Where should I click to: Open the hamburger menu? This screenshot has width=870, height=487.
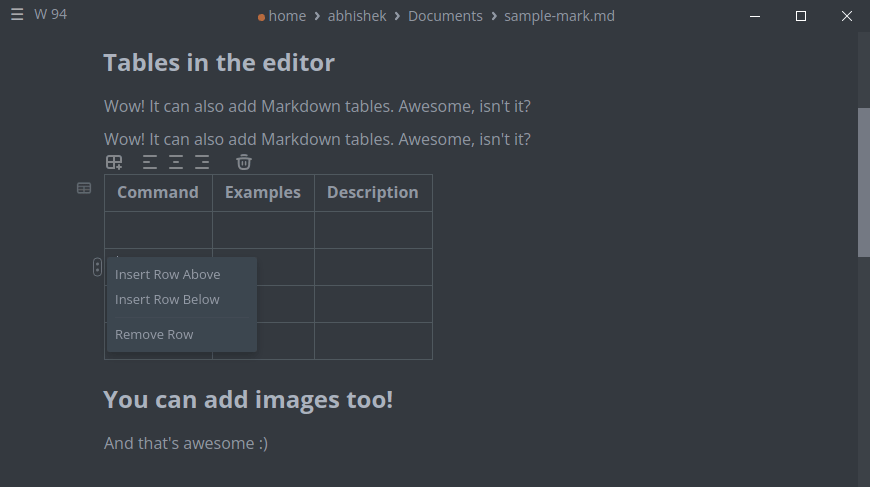pyautogui.click(x=17, y=15)
